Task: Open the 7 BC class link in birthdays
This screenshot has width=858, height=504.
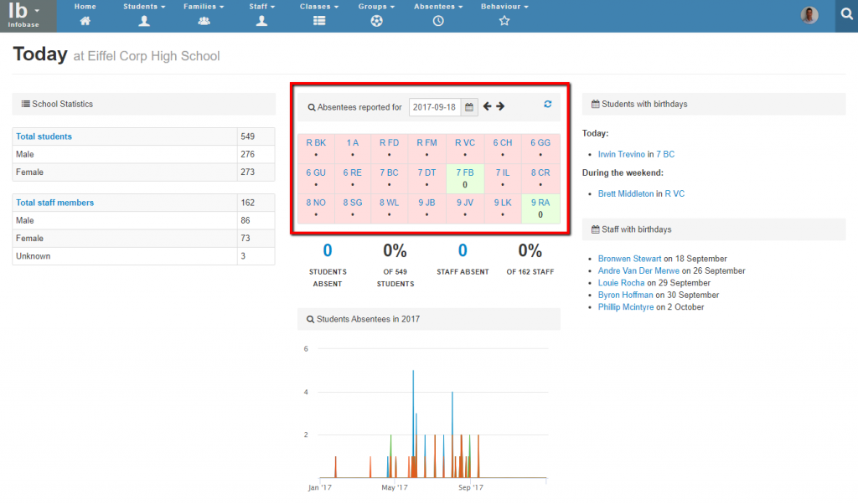Action: [665, 154]
